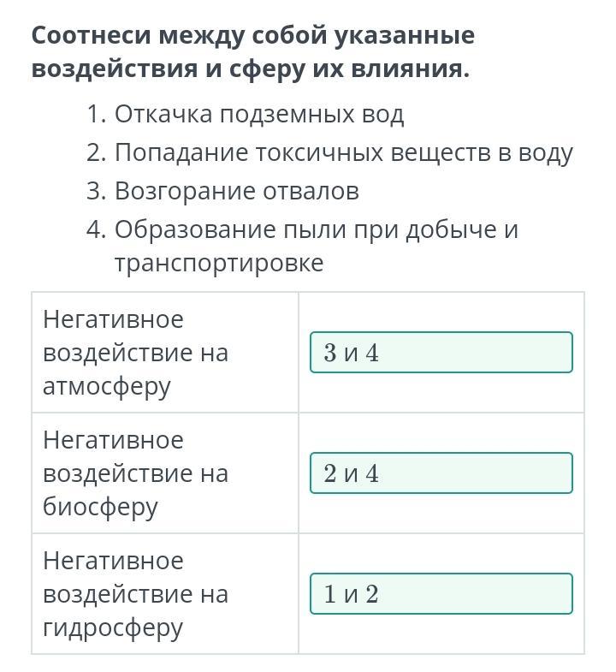Click the list number "2." marker
The image size is (616, 672).
click(x=95, y=152)
